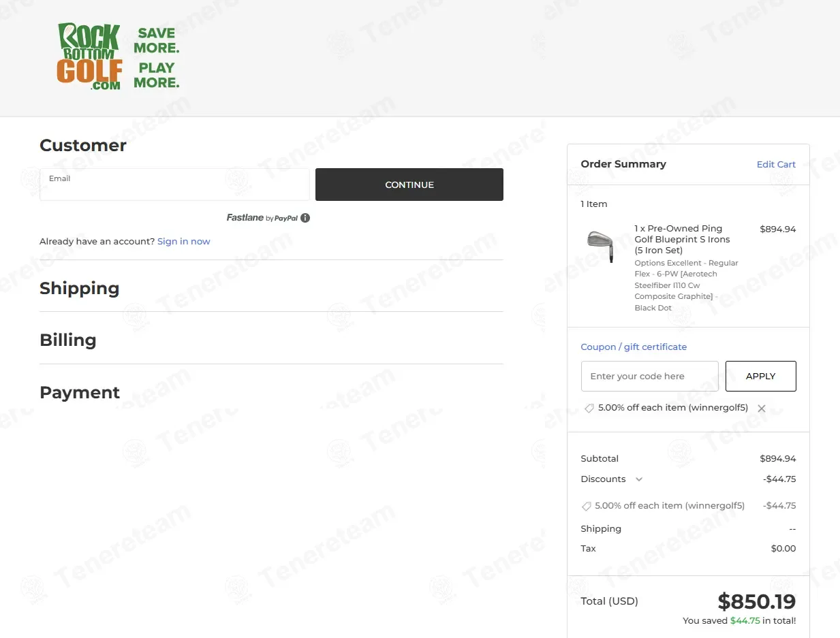Image resolution: width=840 pixels, height=638 pixels.
Task: Click the Pre-Owned Ping Golf Blueprint product name
Action: tap(682, 240)
